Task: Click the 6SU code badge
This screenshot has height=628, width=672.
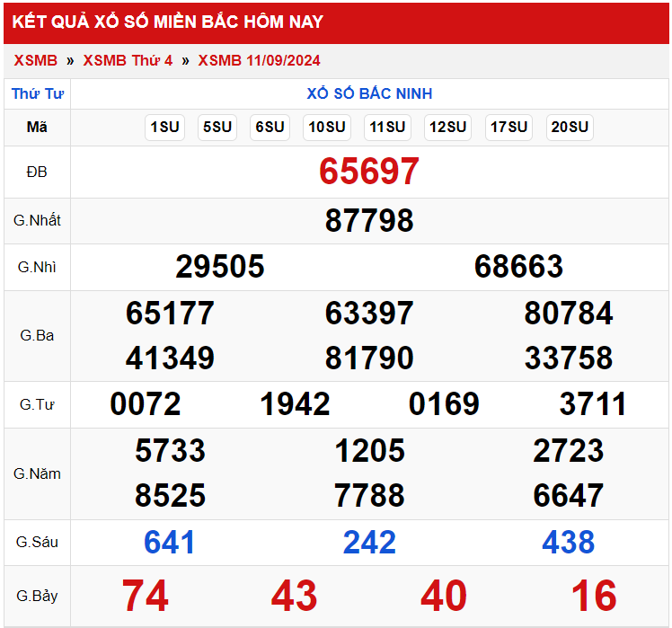Action: click(x=270, y=128)
